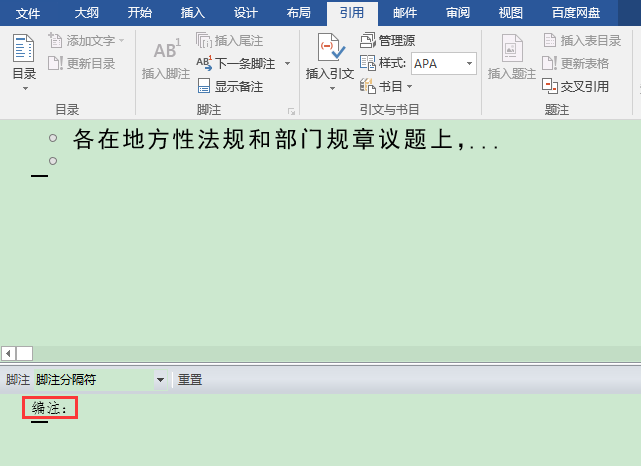Image resolution: width=641 pixels, height=466 pixels.
Task: Click the 书目 bibliography icon
Action: [x=367, y=86]
